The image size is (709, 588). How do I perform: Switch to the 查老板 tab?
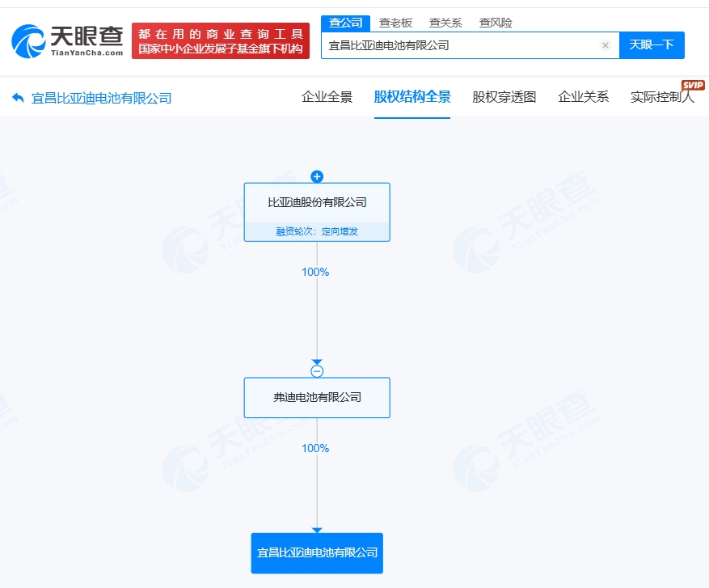(x=395, y=22)
